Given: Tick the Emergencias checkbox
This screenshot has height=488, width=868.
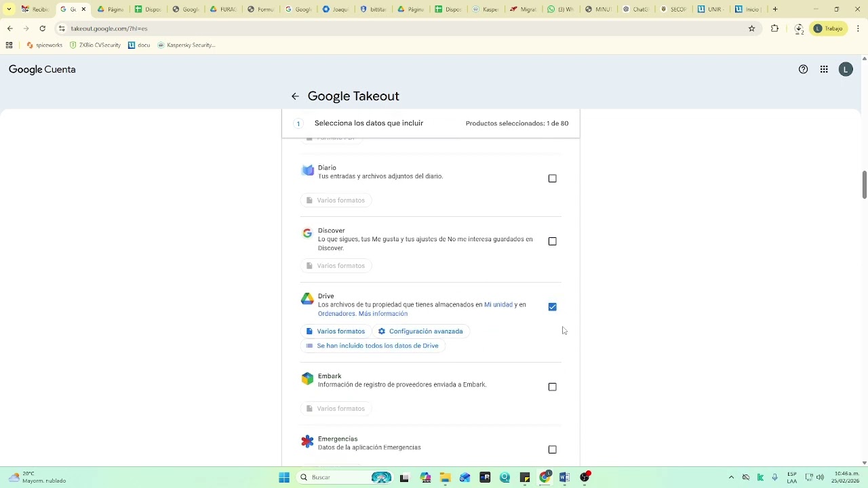Looking at the screenshot, I should click(x=552, y=449).
